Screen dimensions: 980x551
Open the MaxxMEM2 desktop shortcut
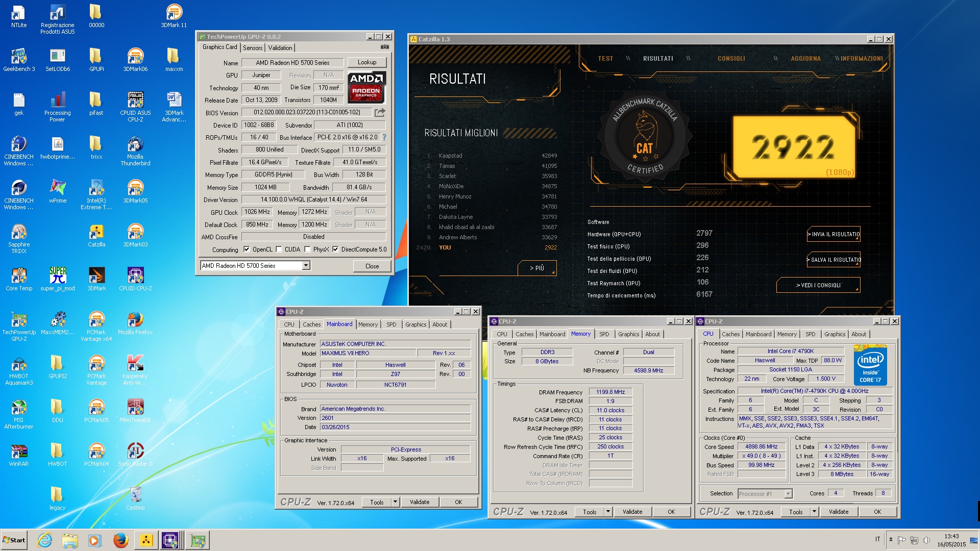coord(58,323)
